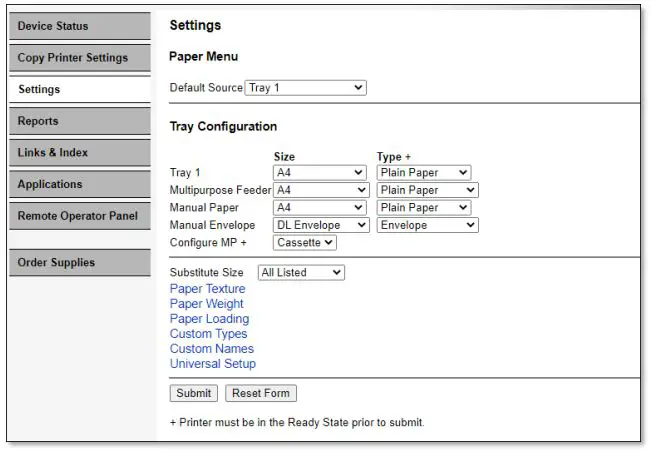Follow the Paper Texture link
The image size is (651, 452).
(x=208, y=289)
